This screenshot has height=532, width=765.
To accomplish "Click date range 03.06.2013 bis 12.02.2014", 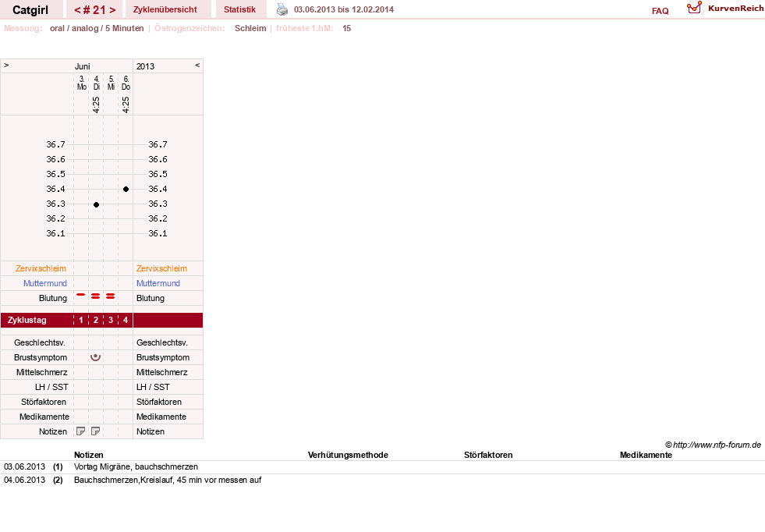I will pyautogui.click(x=343, y=9).
